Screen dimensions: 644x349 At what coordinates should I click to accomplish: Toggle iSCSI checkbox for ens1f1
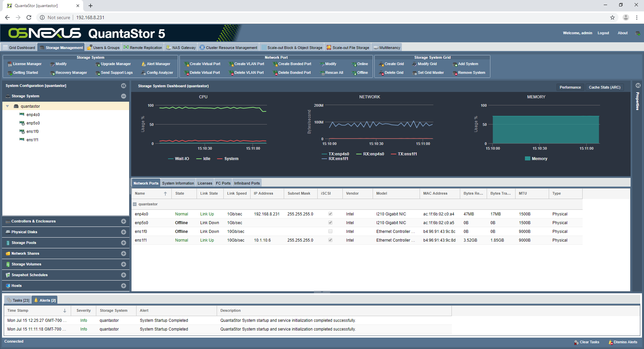pyautogui.click(x=330, y=240)
